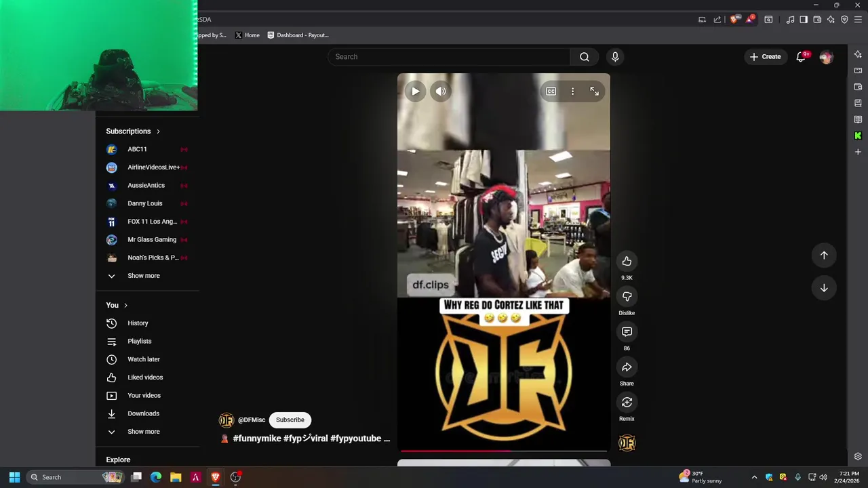Remix this Short
Viewport: 868px width, 488px height.
627,402
